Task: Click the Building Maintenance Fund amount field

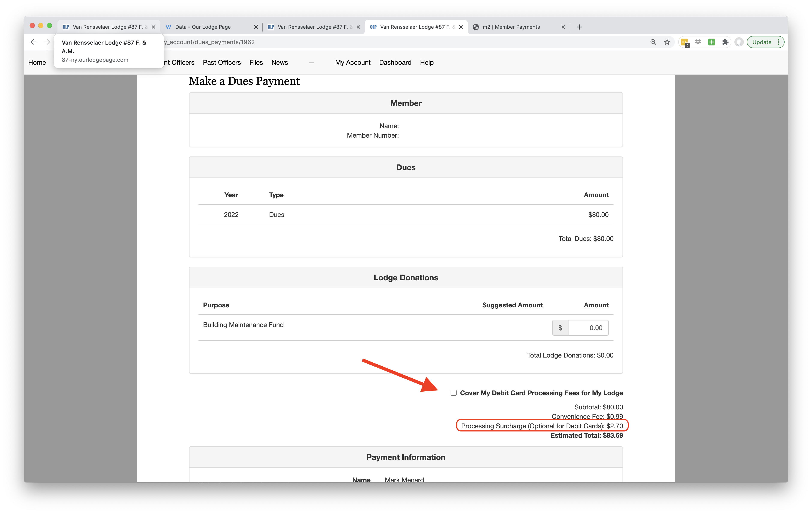Action: [588, 328]
